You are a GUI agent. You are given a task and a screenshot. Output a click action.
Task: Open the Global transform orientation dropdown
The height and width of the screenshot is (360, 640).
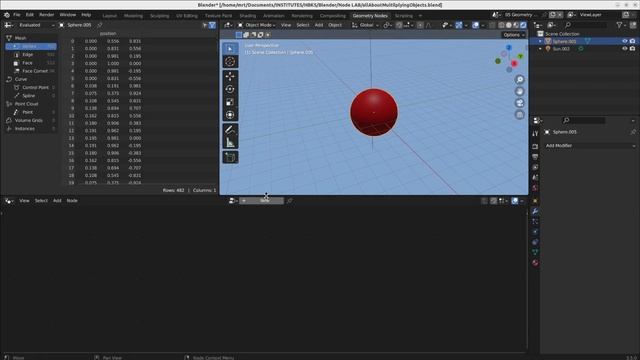click(365, 25)
